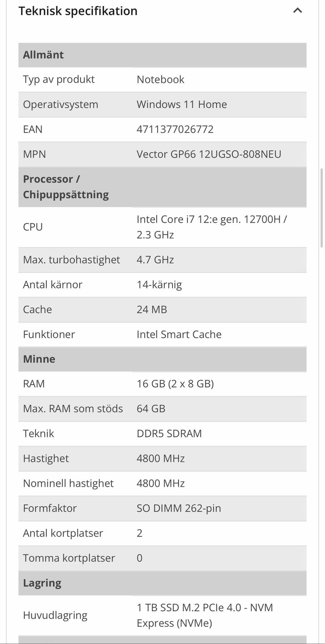The width and height of the screenshot is (325, 644).
Task: Click the Allmänt section header
Action: (43, 55)
